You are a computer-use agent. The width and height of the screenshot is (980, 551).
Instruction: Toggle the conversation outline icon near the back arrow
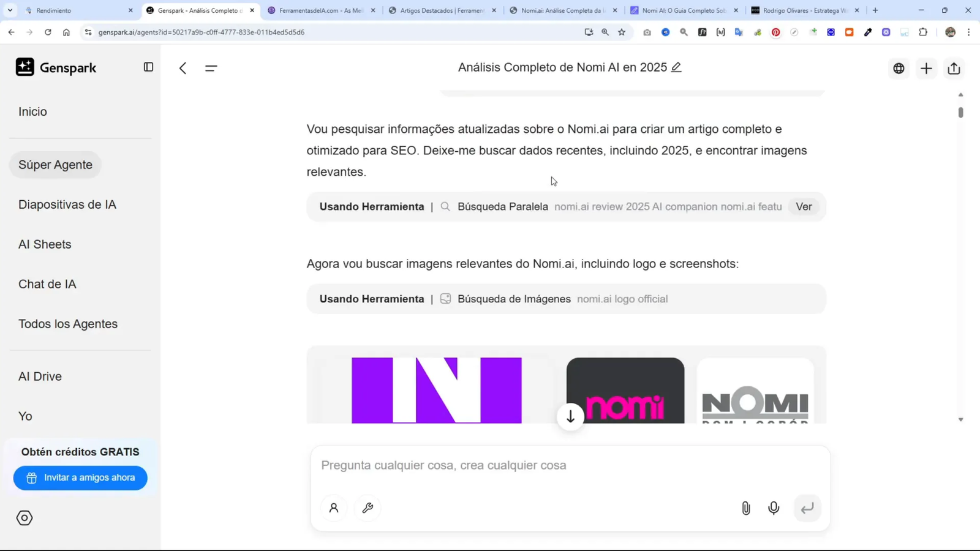pos(211,68)
